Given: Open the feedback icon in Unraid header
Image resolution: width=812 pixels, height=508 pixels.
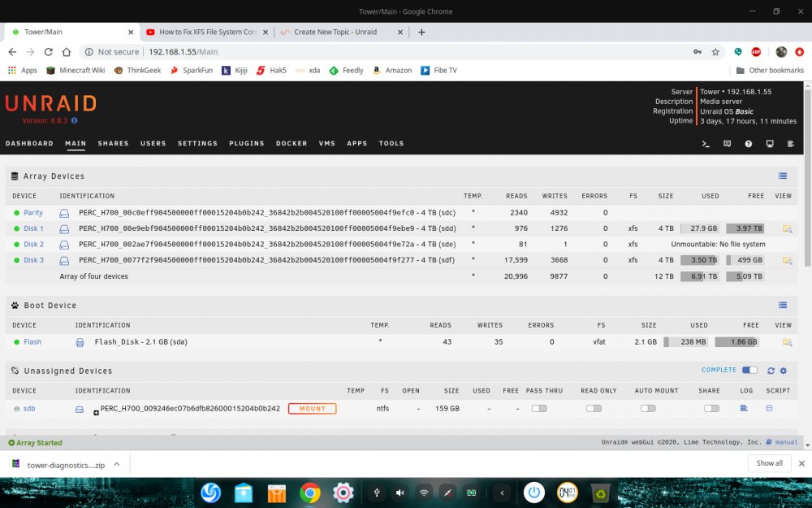Looking at the screenshot, I should click(x=727, y=144).
